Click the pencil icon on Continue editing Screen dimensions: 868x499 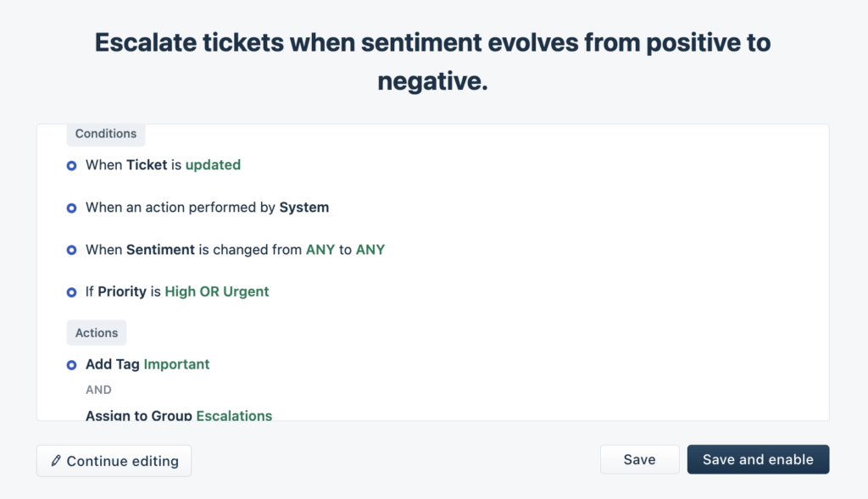coord(56,460)
